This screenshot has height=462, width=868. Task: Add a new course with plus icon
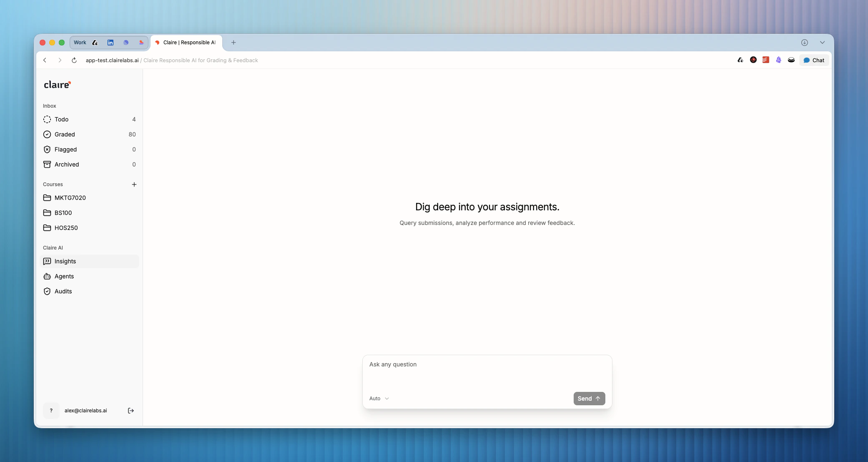pyautogui.click(x=134, y=184)
